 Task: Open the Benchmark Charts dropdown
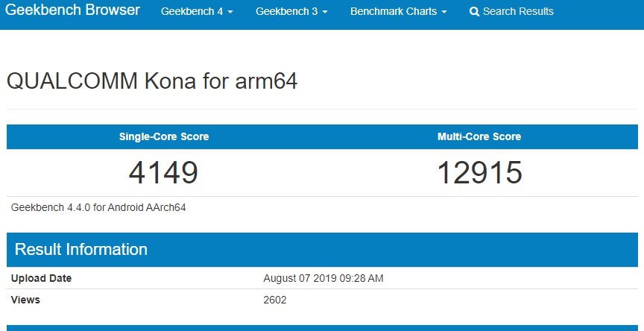[398, 11]
